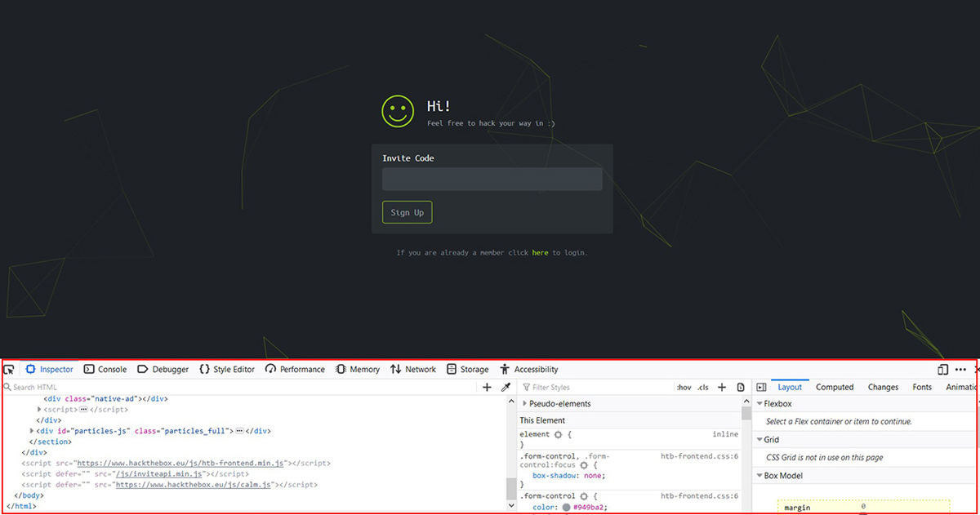Open the Changes sidebar tab
Image resolution: width=980 pixels, height=515 pixels.
(883, 388)
